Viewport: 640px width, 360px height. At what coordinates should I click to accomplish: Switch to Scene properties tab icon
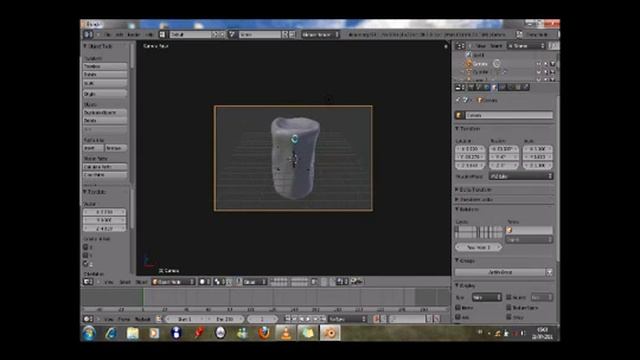coord(479,87)
